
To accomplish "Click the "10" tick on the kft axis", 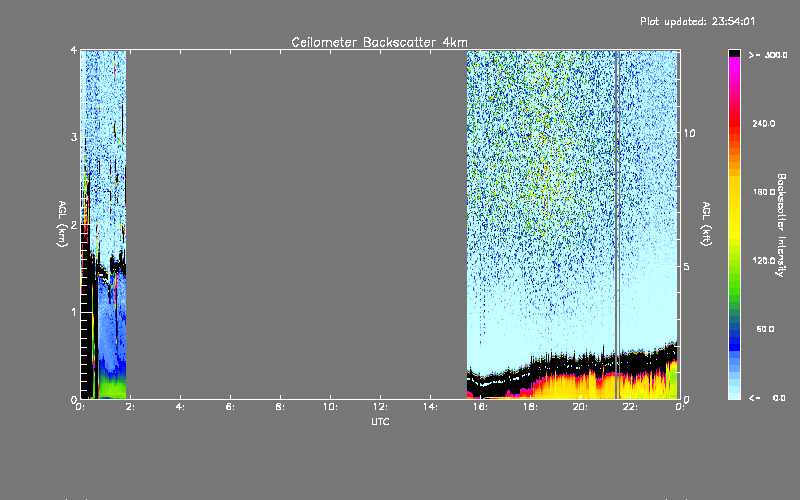I will pos(689,133).
